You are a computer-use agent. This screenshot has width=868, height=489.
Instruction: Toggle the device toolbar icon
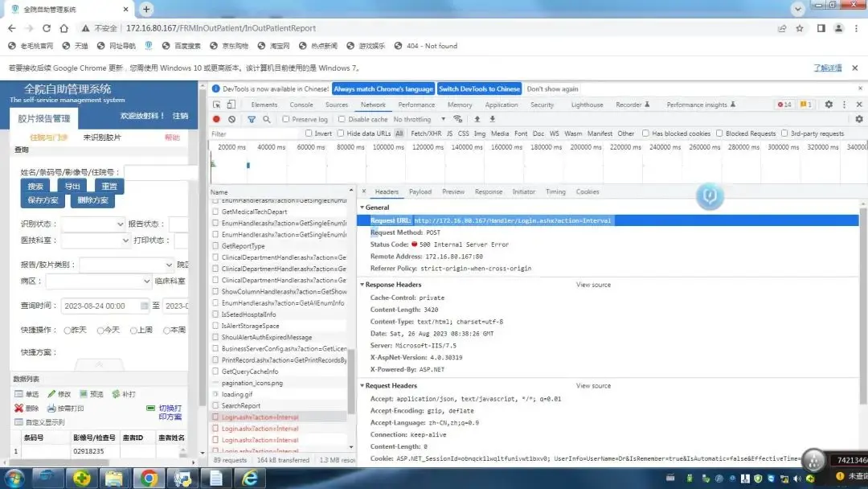(x=231, y=105)
